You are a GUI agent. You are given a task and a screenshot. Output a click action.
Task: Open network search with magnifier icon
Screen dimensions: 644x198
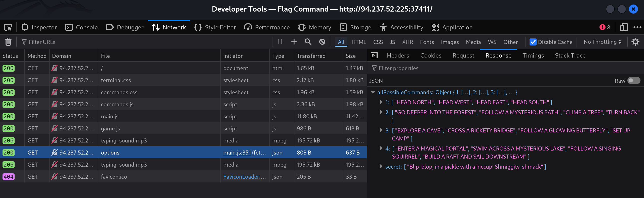pyautogui.click(x=308, y=42)
